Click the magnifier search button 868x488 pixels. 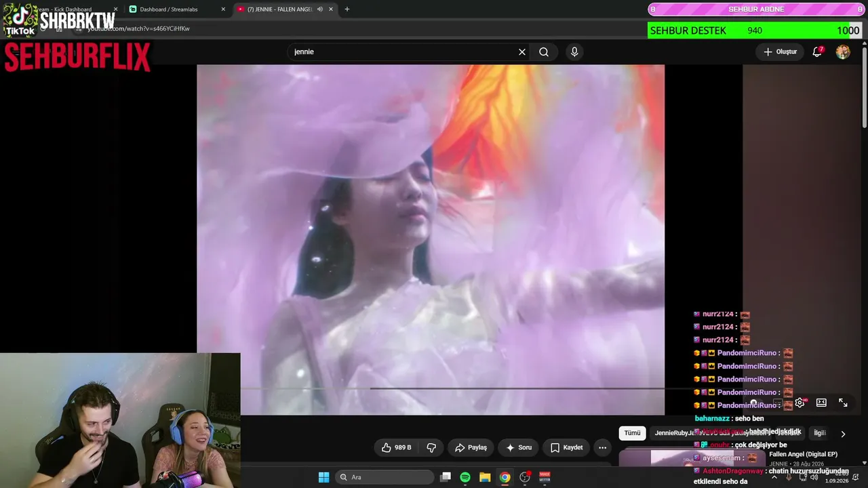[544, 52]
